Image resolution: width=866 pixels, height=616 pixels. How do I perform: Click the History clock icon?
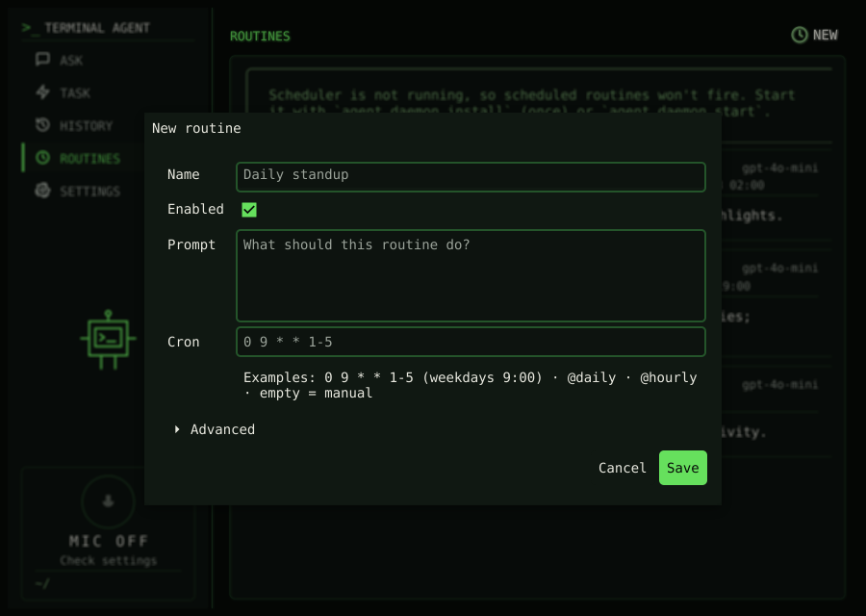click(42, 125)
